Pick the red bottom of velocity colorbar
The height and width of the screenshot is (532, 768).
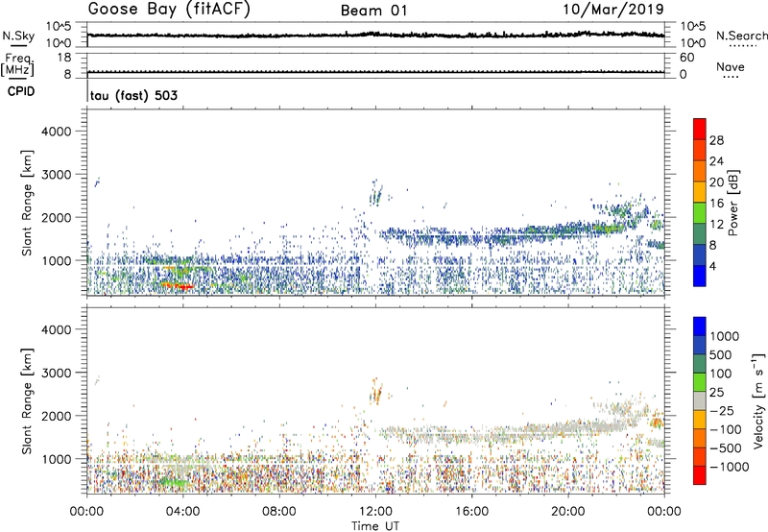[x=700, y=475]
